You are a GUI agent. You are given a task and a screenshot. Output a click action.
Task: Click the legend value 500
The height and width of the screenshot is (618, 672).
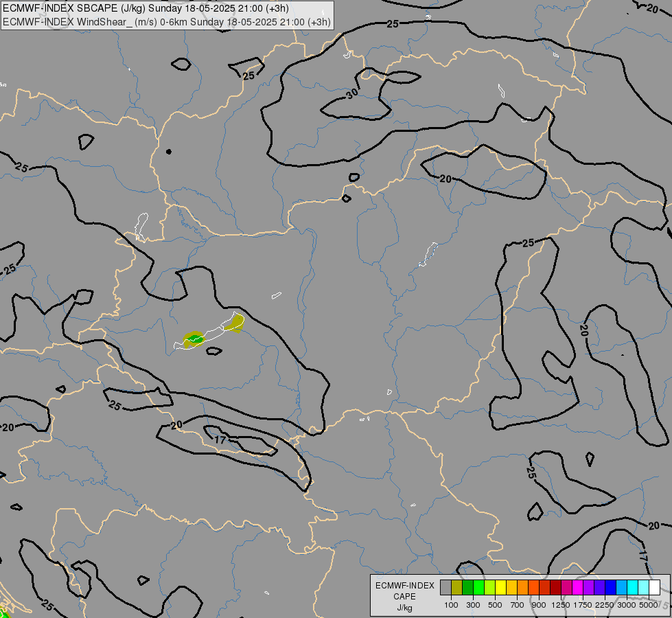click(495, 605)
